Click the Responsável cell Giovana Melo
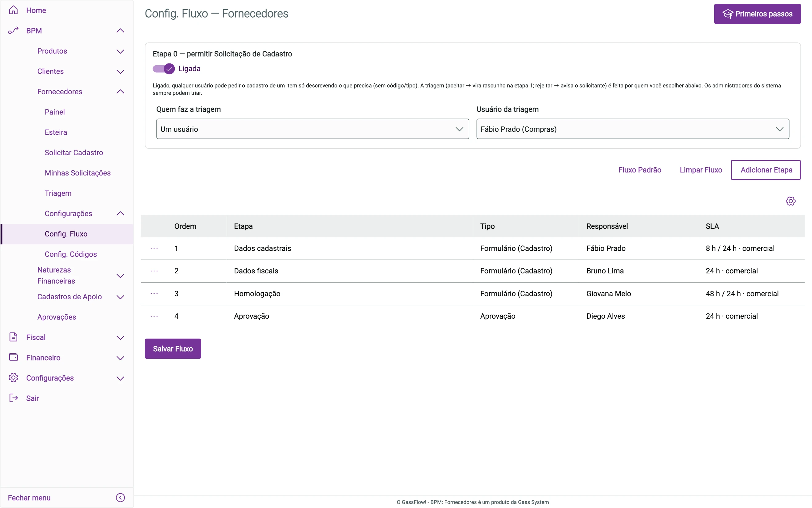Screen dimensions: 812x508 (x=608, y=294)
